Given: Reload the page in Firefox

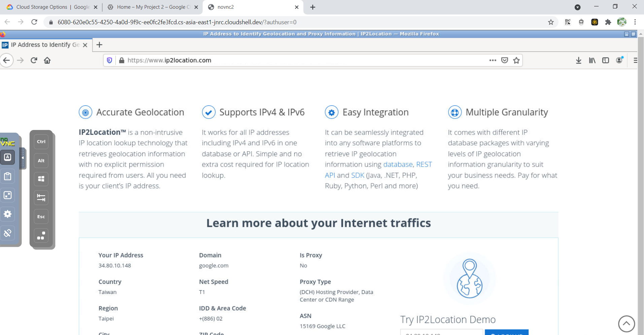Looking at the screenshot, I should [x=34, y=60].
